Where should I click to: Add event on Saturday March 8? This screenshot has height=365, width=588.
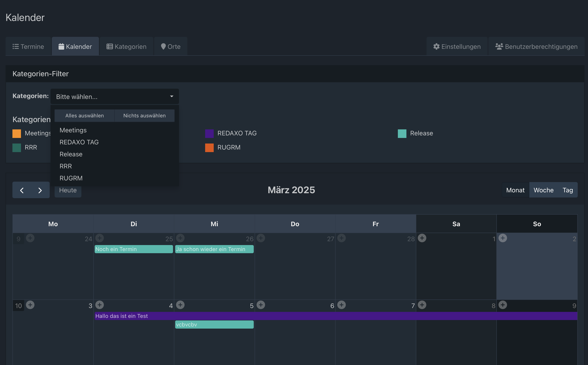pos(422,305)
